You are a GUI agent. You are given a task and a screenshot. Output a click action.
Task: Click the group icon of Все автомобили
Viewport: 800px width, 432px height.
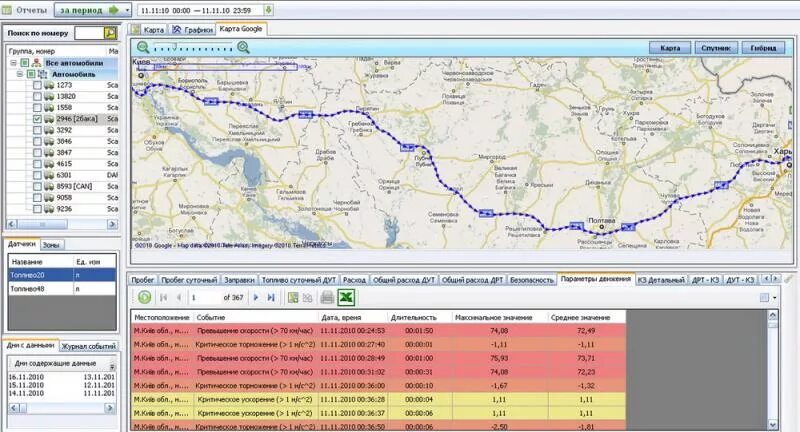[36, 63]
